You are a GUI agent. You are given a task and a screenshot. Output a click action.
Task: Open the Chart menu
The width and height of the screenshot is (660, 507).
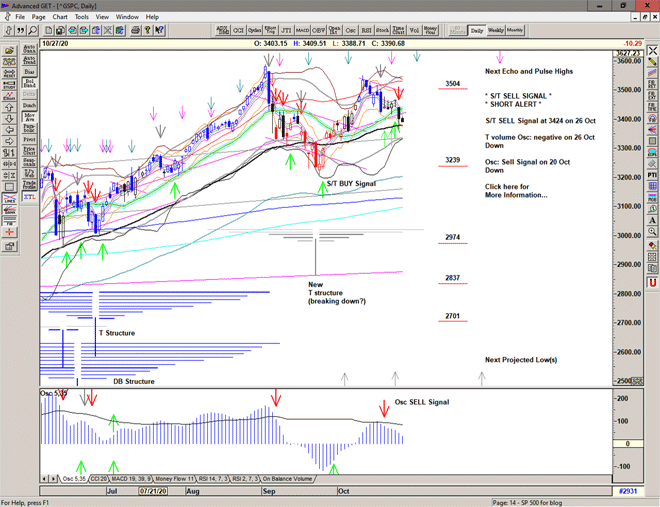click(x=60, y=17)
